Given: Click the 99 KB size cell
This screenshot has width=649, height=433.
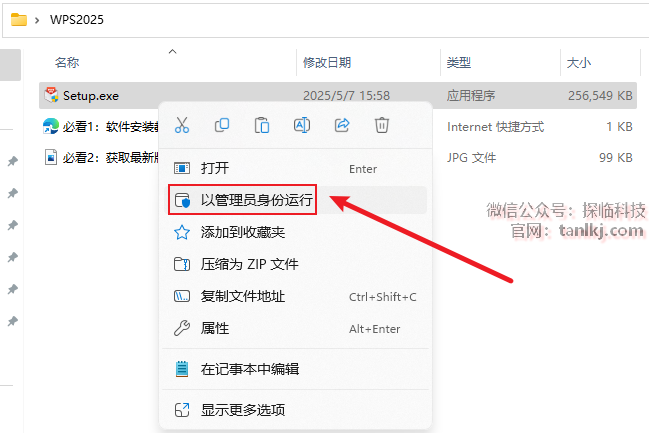Looking at the screenshot, I should tap(616, 158).
